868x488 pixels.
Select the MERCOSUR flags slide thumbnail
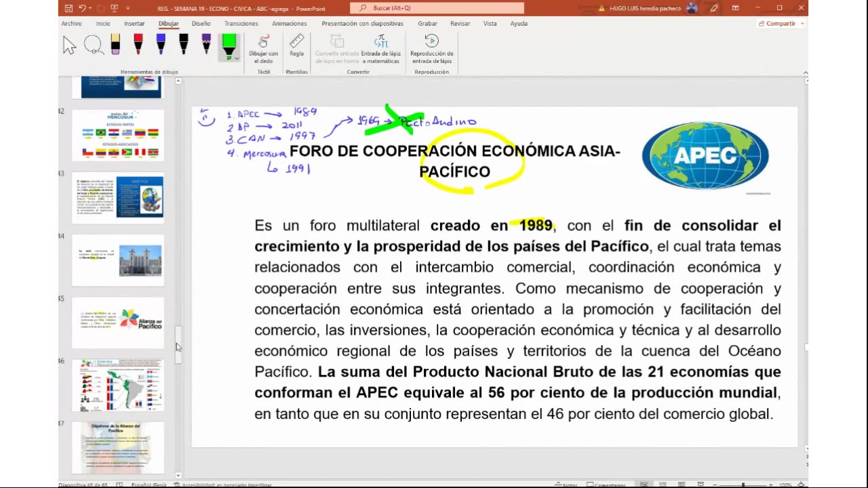(118, 135)
